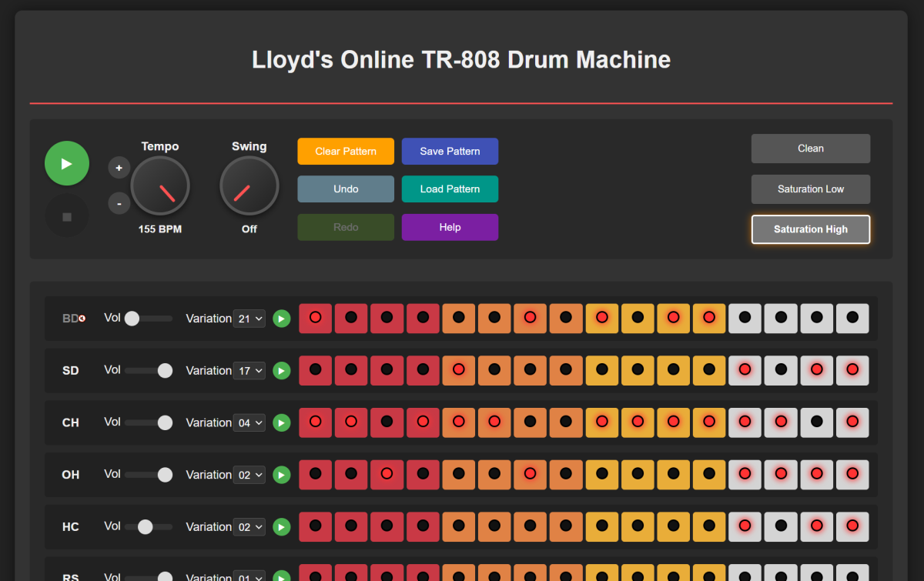Select the Saturation Low mode
This screenshot has height=581, width=924.
811,189
